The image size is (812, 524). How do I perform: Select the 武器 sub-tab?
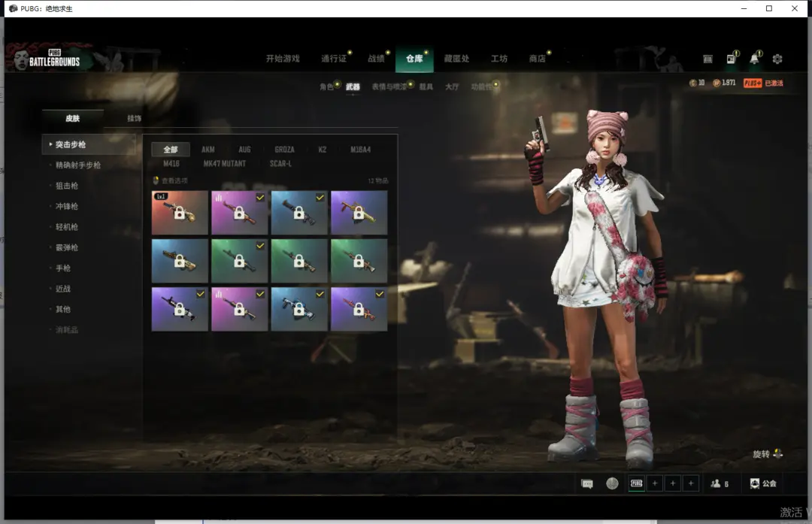point(353,86)
